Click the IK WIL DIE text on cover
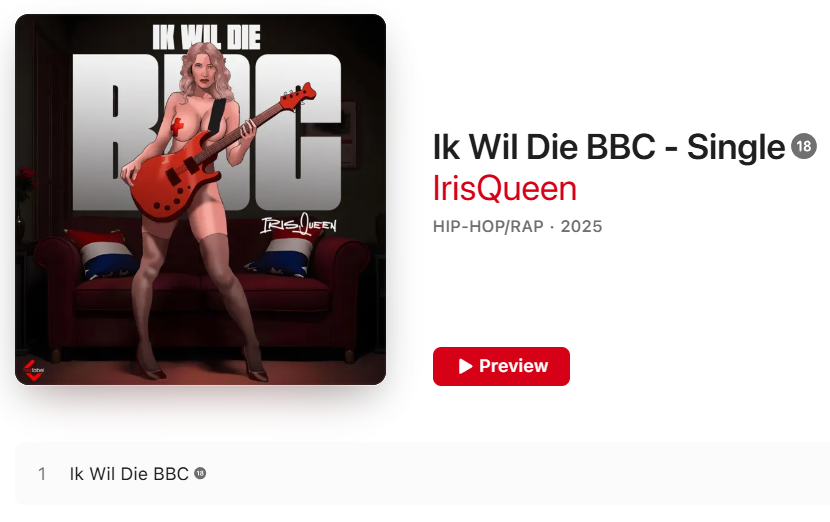The width and height of the screenshot is (830, 522). click(206, 37)
